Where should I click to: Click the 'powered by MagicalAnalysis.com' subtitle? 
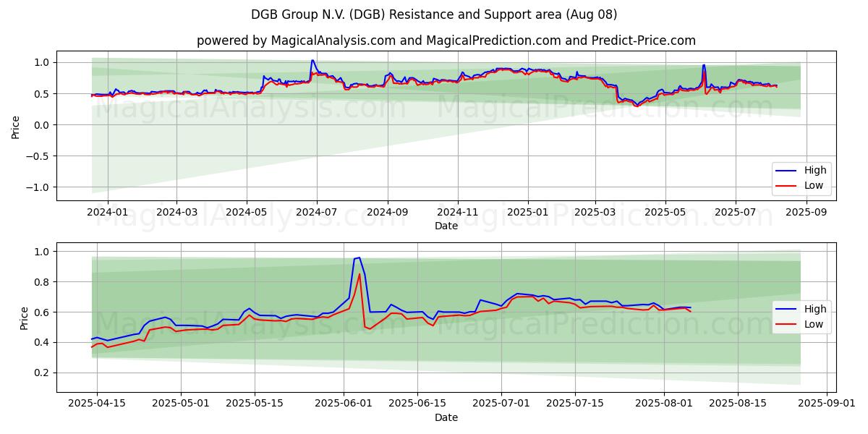coord(446,41)
